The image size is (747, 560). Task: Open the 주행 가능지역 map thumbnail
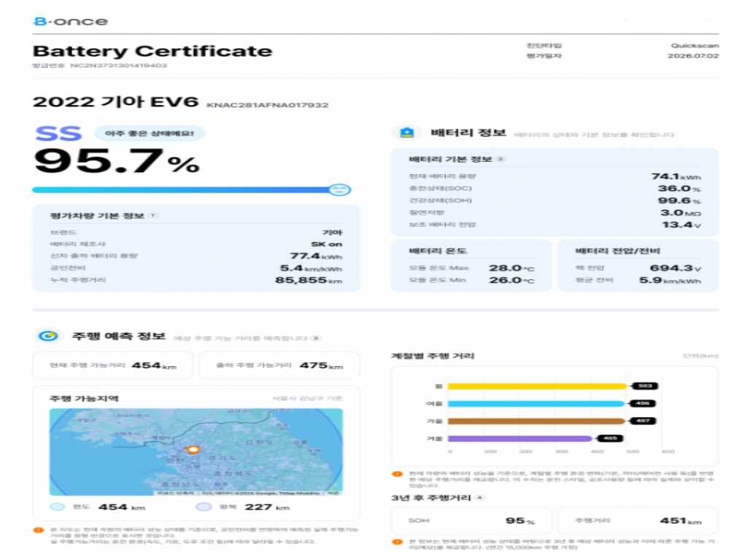coord(196,452)
